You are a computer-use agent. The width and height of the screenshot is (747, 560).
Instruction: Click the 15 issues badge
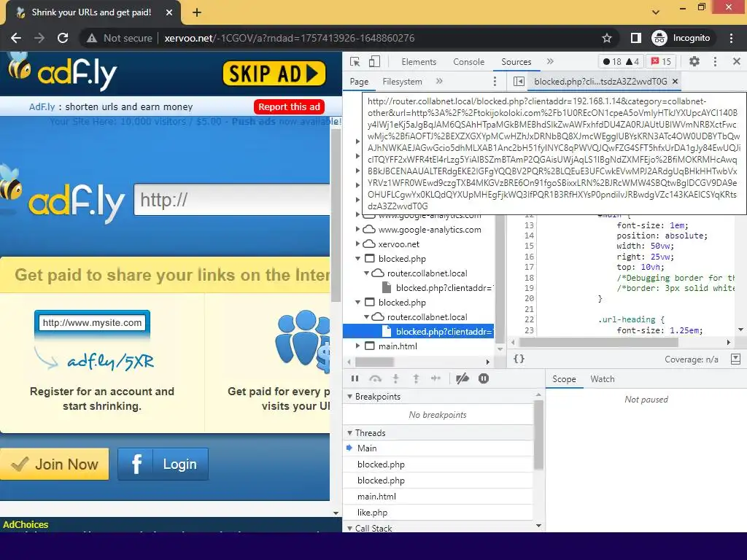click(x=661, y=61)
